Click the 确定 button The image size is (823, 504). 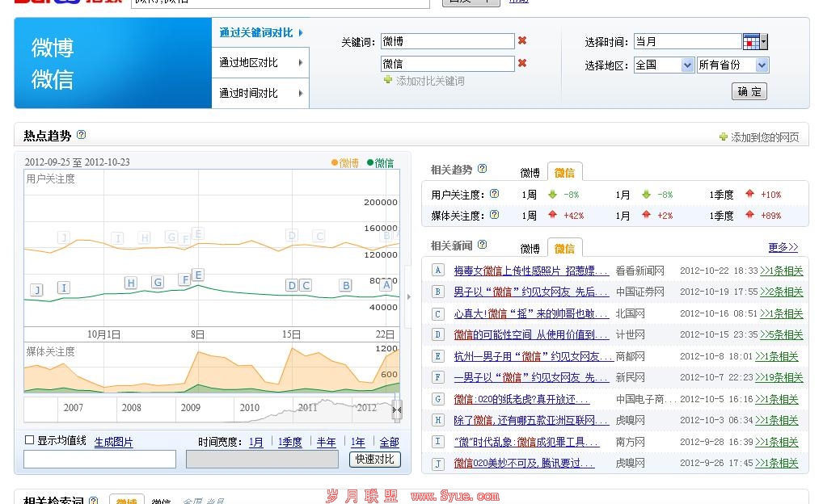[x=749, y=91]
